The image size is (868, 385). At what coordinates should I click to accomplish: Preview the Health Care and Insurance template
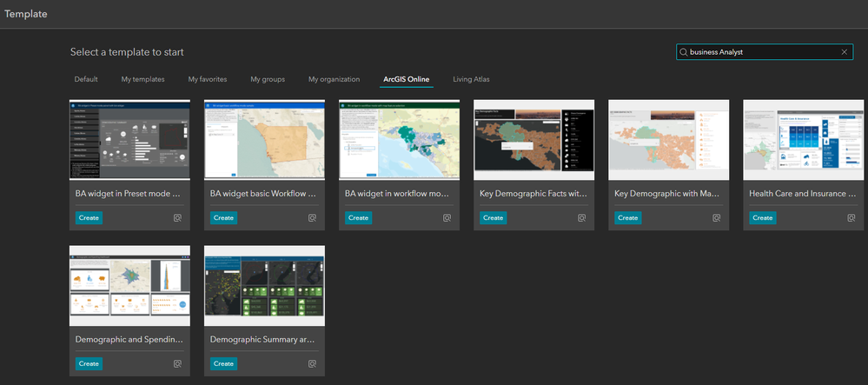(x=851, y=218)
